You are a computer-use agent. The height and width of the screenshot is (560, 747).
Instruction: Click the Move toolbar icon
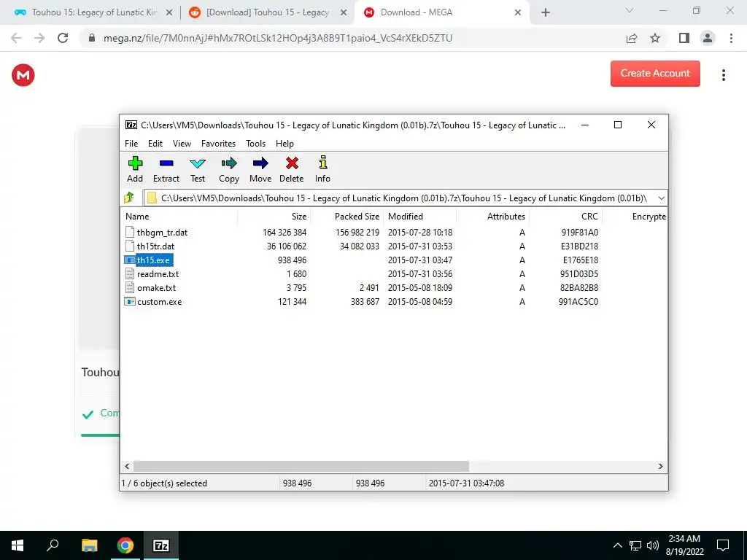click(260, 169)
